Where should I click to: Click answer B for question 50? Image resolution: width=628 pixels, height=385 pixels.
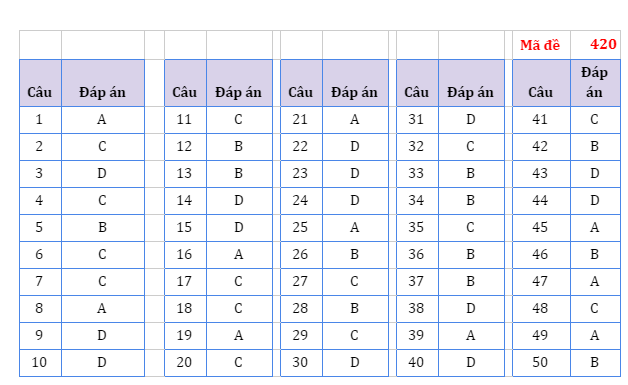click(x=596, y=363)
